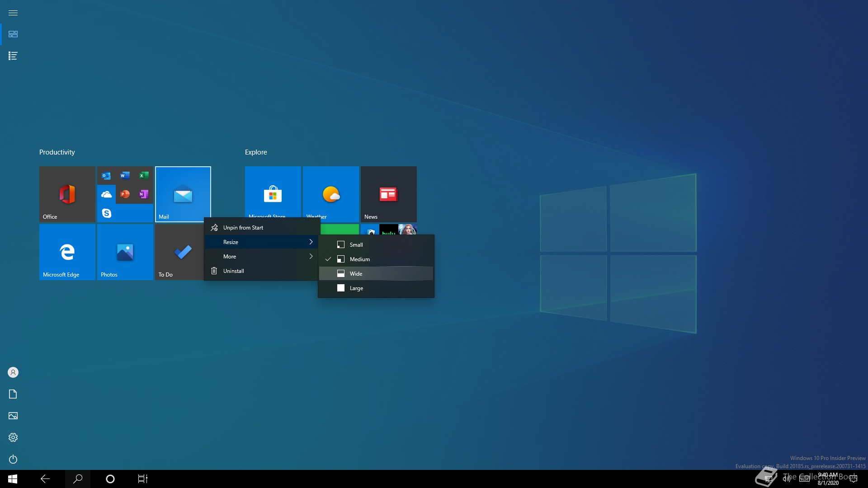Open Settings via the gear icon
The image size is (868, 488).
tap(13, 437)
